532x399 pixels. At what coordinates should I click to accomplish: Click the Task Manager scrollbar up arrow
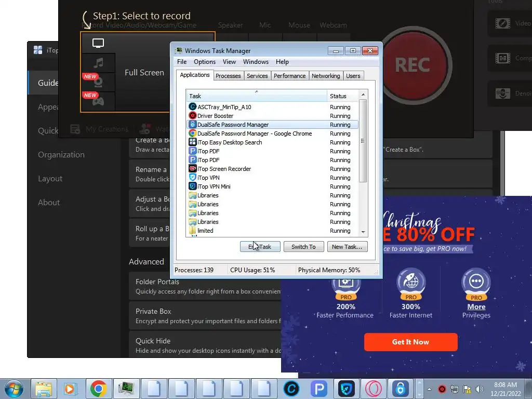[363, 95]
